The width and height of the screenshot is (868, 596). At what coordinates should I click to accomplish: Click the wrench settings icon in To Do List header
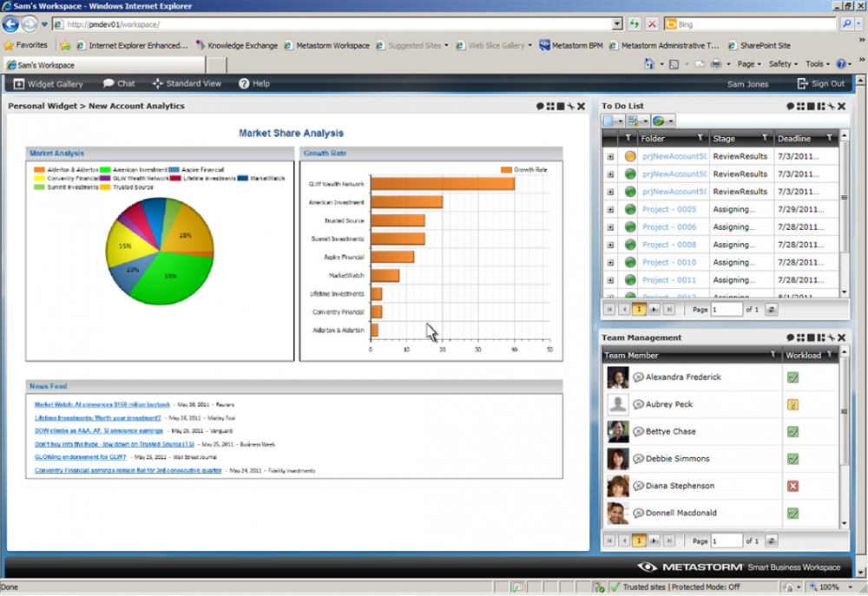coord(832,106)
